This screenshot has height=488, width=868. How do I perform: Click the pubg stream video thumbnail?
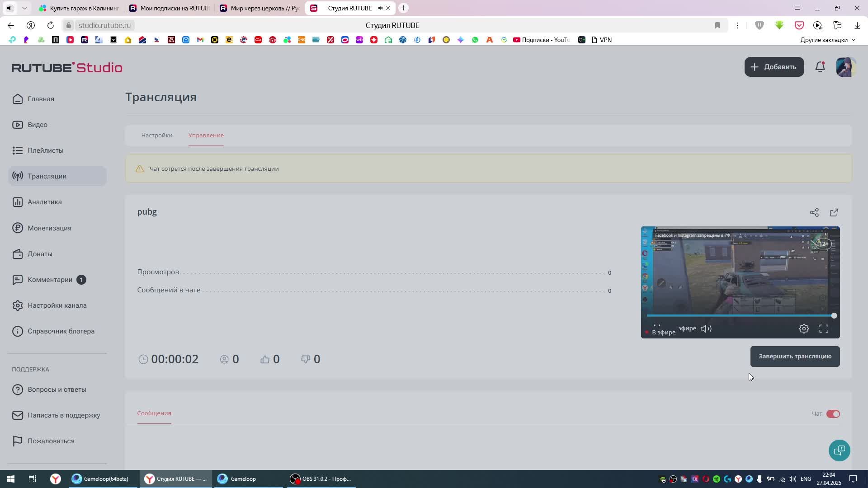click(740, 276)
